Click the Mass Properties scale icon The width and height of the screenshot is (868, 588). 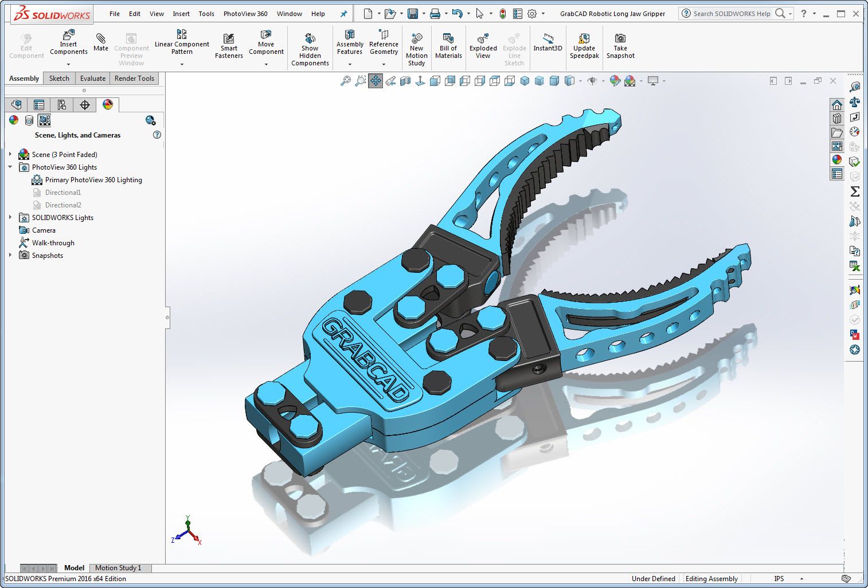point(855,102)
